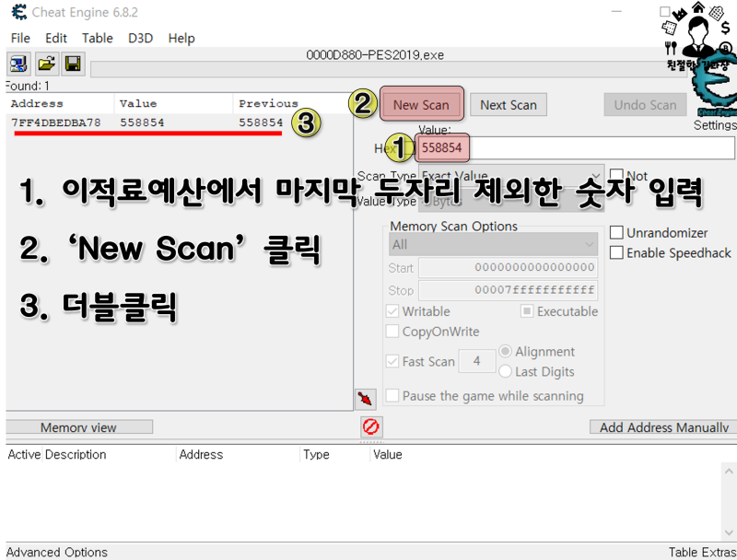737x560 pixels.
Task: Enable Speedhack checkbox
Action: click(x=616, y=252)
